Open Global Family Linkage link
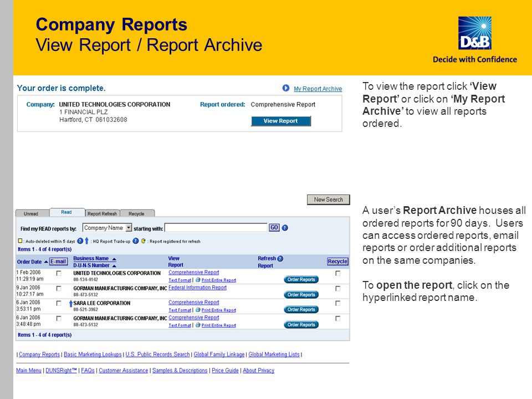 click(x=219, y=355)
